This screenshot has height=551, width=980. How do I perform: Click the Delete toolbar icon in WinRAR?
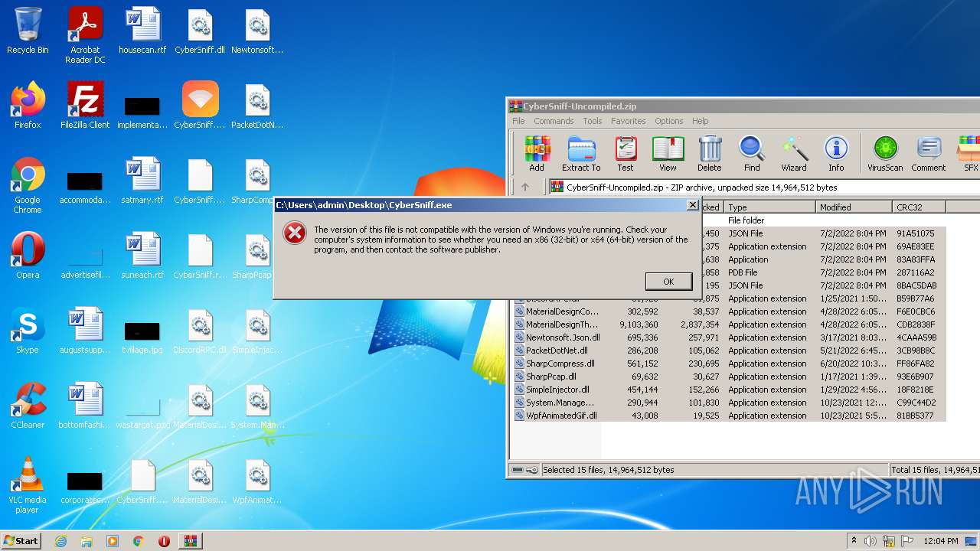[709, 154]
